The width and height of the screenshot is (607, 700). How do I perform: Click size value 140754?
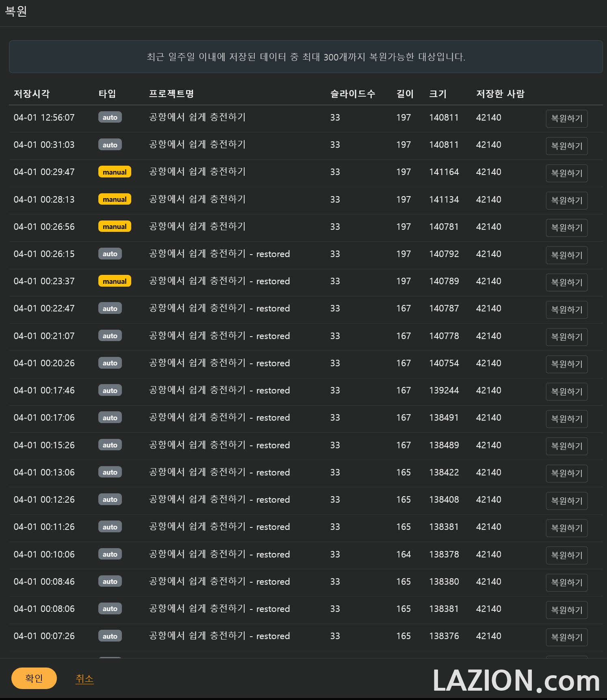tap(444, 363)
